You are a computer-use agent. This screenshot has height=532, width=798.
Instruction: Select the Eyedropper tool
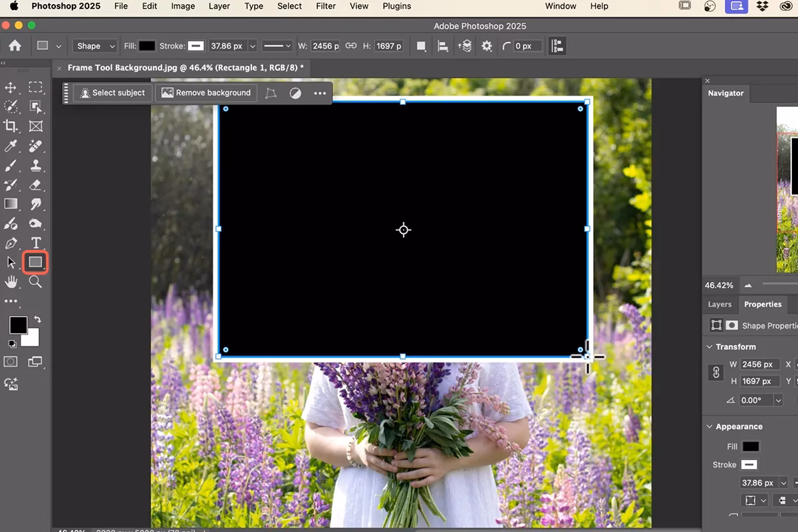tap(11, 146)
